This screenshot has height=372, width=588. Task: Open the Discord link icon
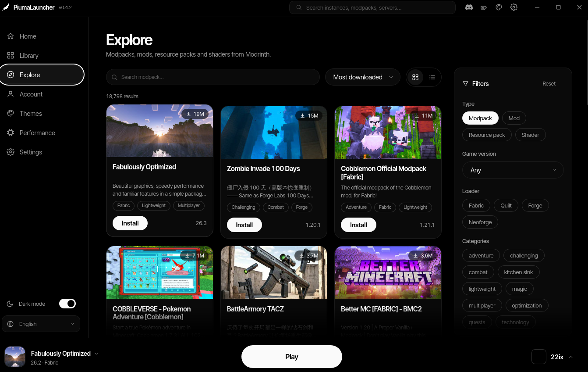pyautogui.click(x=469, y=7)
